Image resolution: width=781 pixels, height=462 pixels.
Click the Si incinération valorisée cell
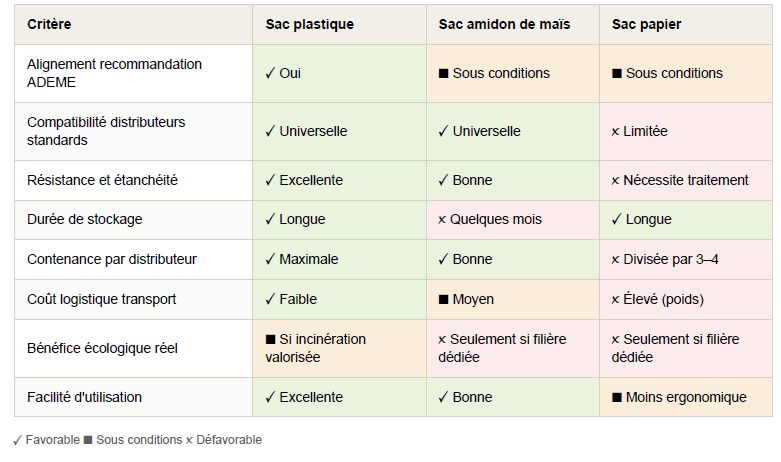click(339, 348)
